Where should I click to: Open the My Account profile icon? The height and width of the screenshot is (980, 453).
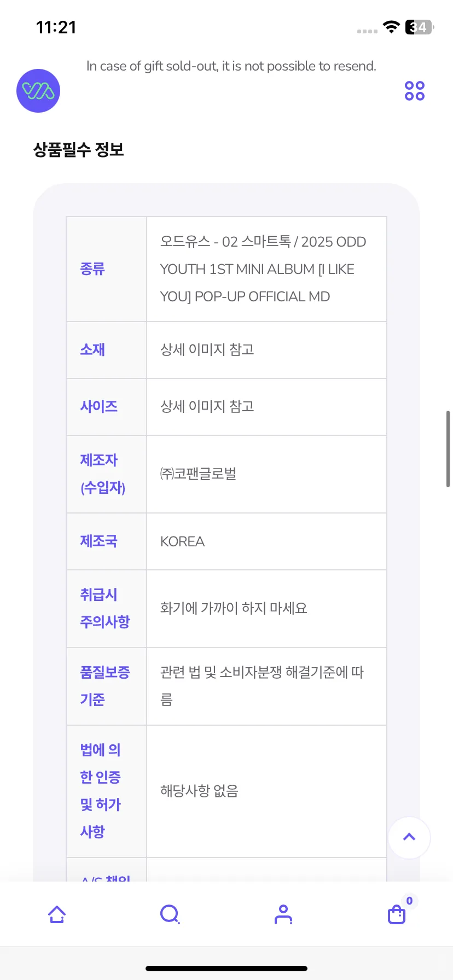(283, 914)
